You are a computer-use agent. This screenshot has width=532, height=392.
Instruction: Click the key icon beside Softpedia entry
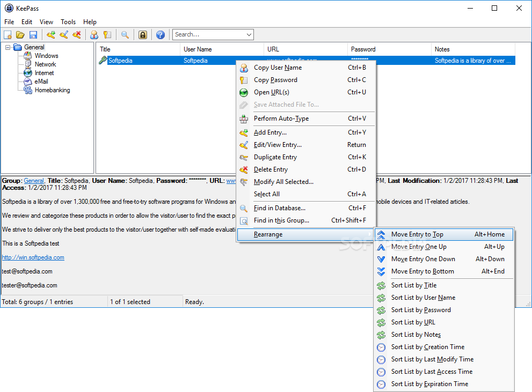(103, 60)
